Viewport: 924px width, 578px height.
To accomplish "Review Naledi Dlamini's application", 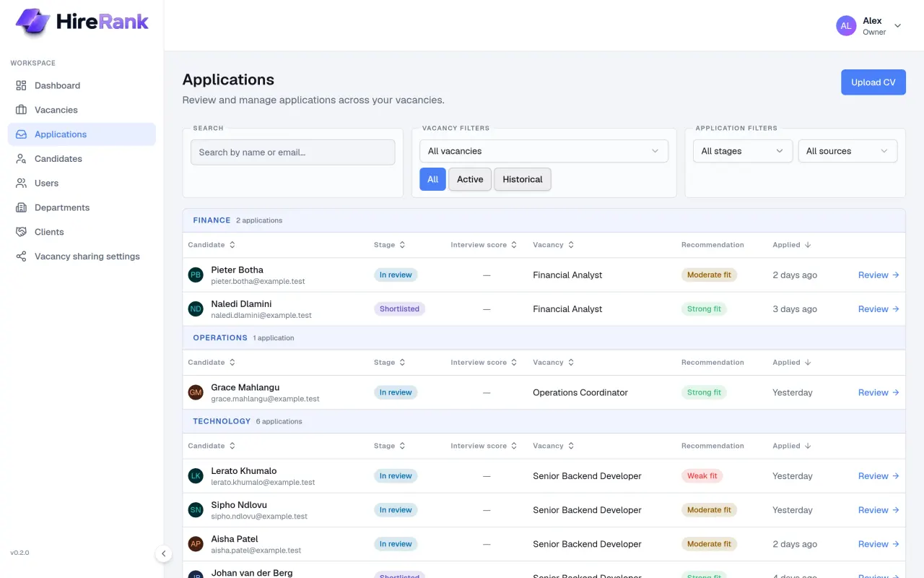I will [x=879, y=309].
